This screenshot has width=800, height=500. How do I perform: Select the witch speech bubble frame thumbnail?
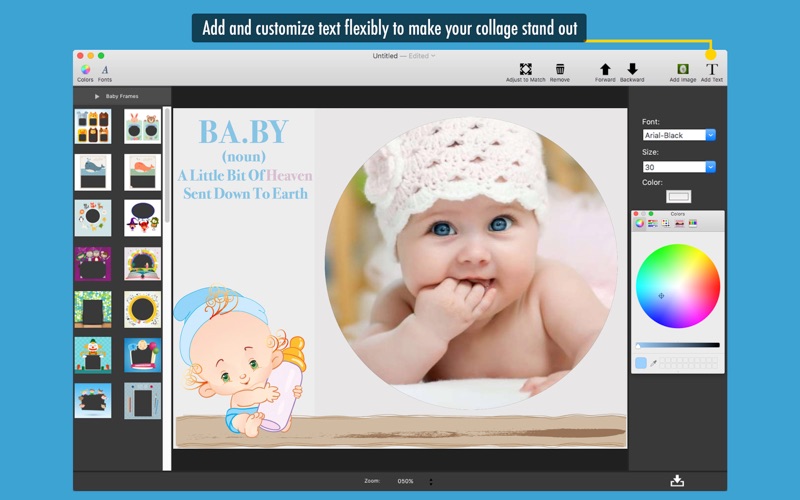point(142,218)
